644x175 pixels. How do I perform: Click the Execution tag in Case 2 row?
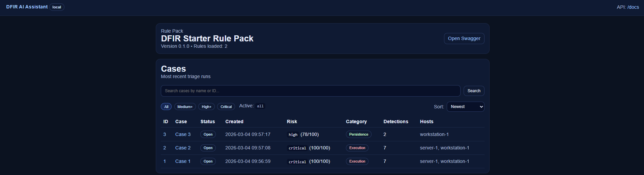coord(357,148)
